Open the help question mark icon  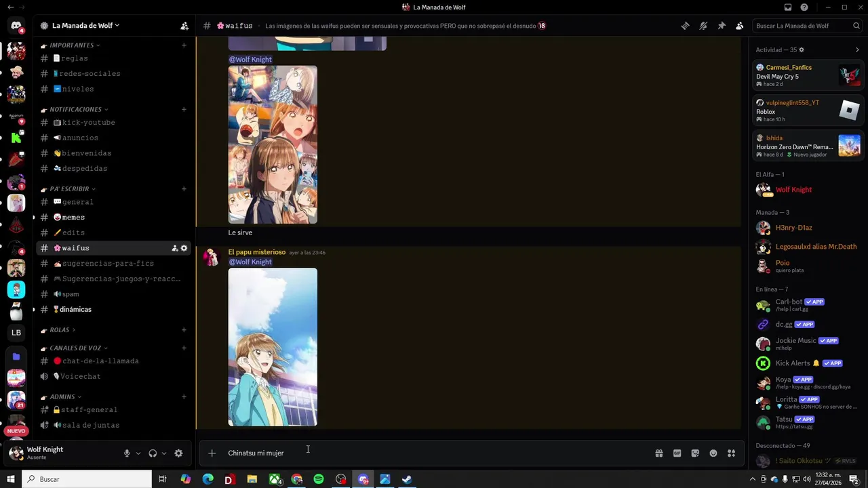pyautogui.click(x=804, y=7)
